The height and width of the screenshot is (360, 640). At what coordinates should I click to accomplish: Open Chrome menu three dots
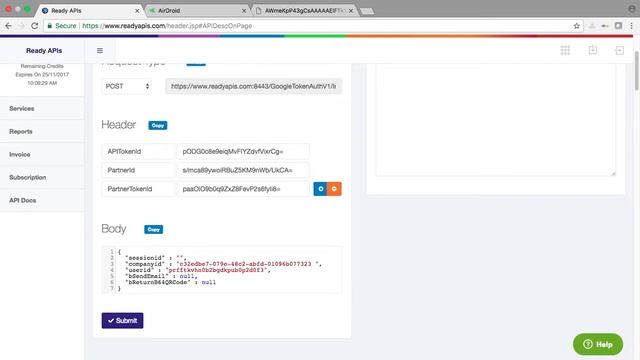[631, 26]
